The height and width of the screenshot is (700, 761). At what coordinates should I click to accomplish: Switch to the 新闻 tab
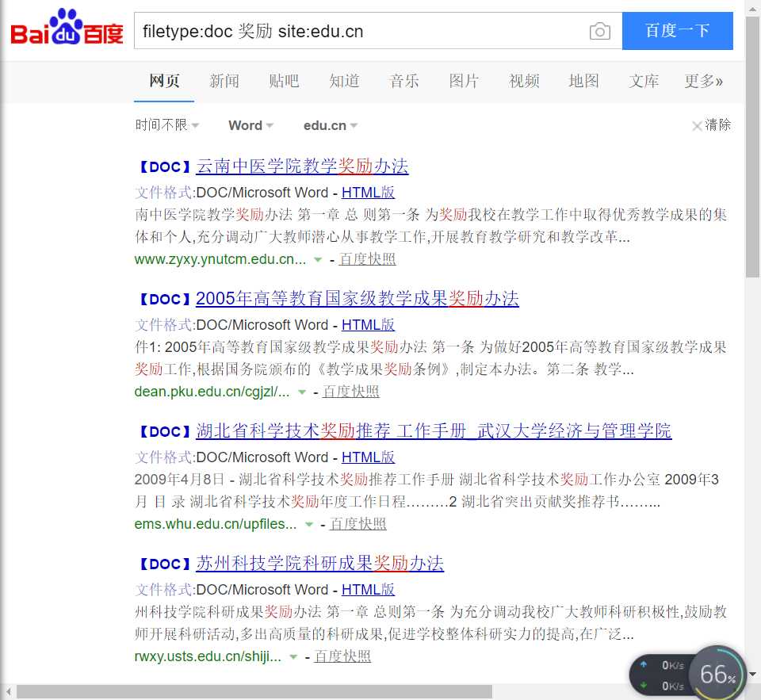tap(224, 81)
